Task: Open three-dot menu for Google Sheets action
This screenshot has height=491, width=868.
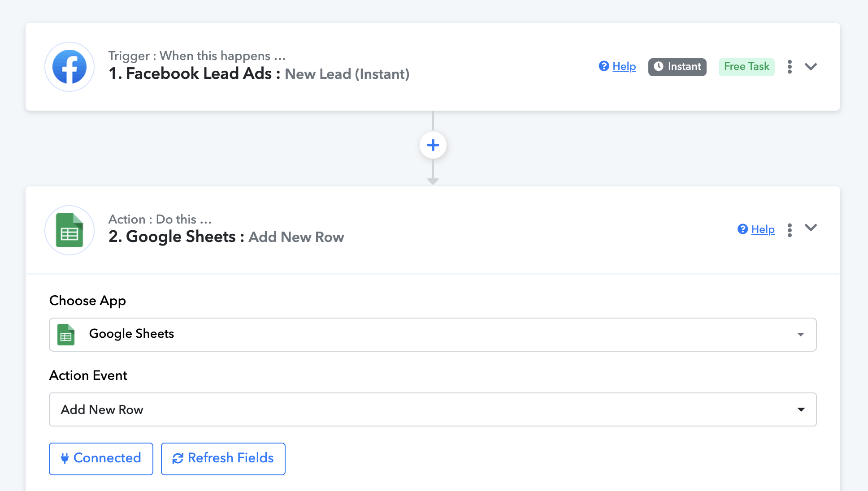Action: point(790,230)
